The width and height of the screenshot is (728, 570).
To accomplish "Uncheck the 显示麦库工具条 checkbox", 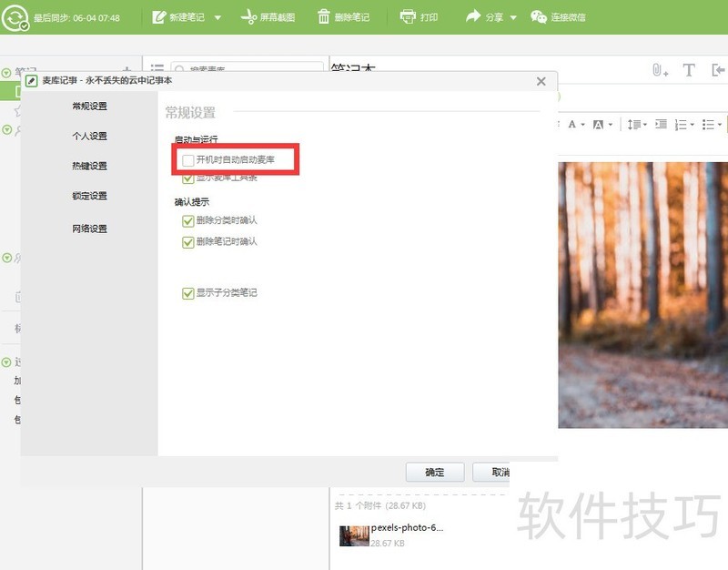I will [x=187, y=178].
